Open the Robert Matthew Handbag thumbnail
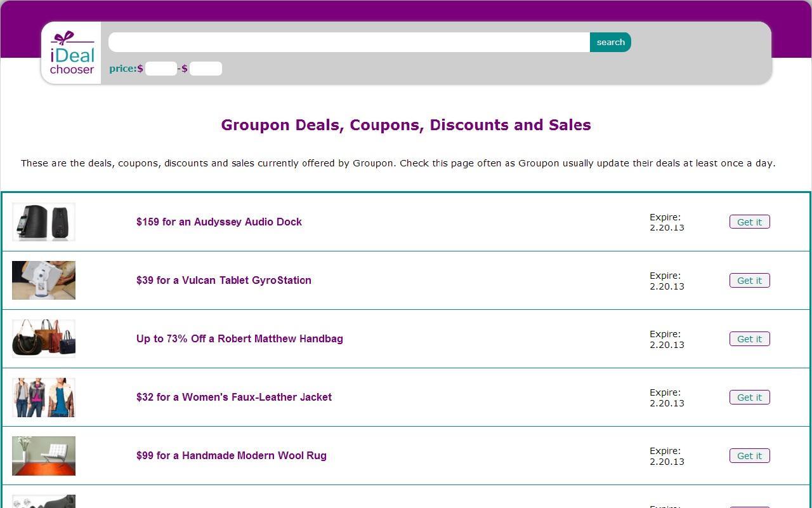 point(44,338)
